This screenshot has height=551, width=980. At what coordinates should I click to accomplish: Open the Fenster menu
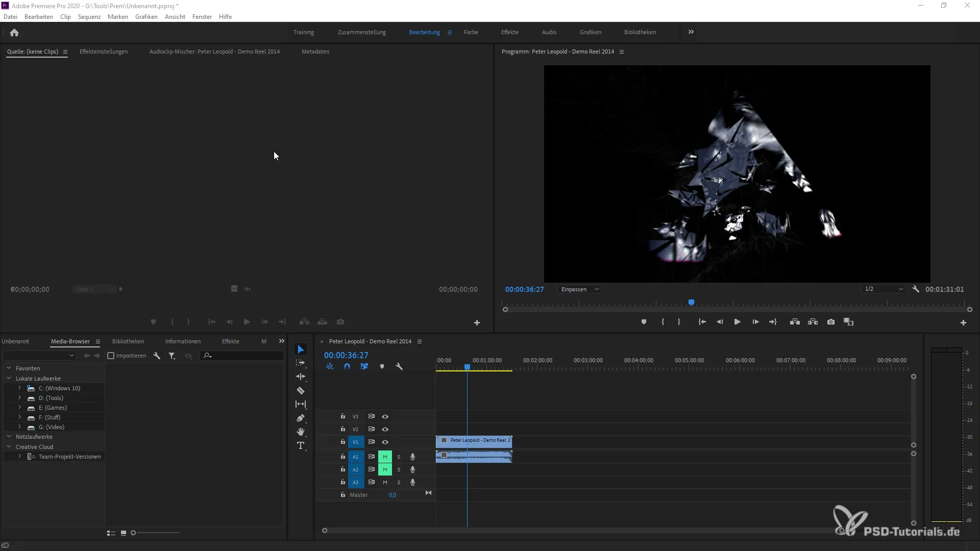point(202,17)
